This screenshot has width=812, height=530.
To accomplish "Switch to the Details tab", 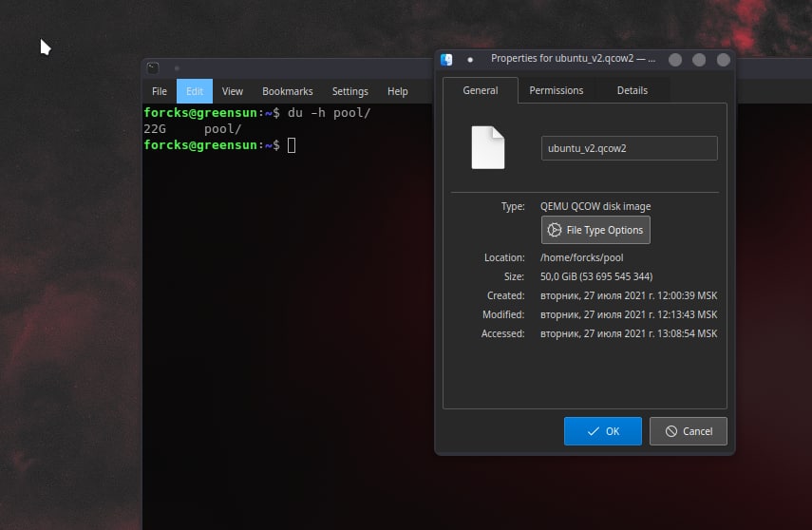I will [x=632, y=90].
